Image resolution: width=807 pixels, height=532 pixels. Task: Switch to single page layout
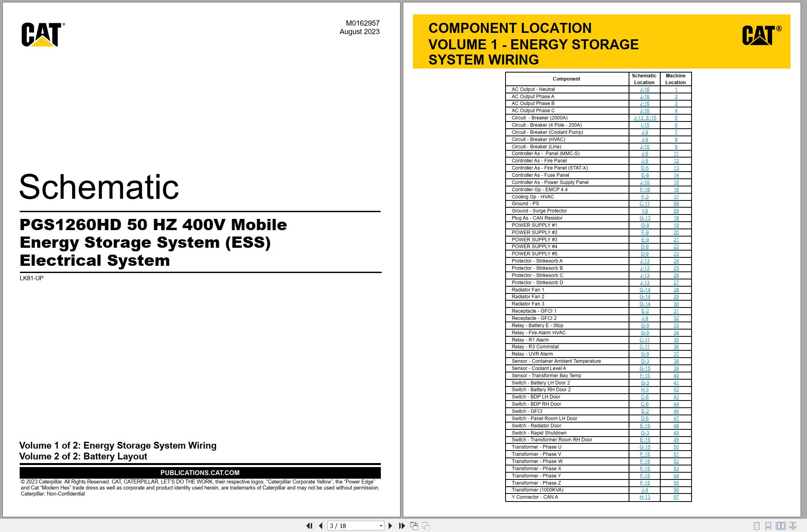[x=756, y=526]
